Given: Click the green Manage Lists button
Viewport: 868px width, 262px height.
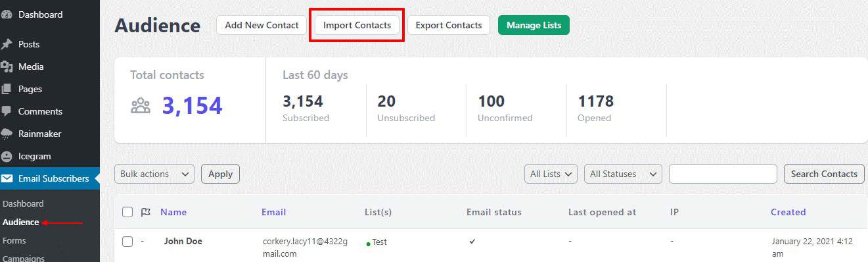Looking at the screenshot, I should coord(534,25).
